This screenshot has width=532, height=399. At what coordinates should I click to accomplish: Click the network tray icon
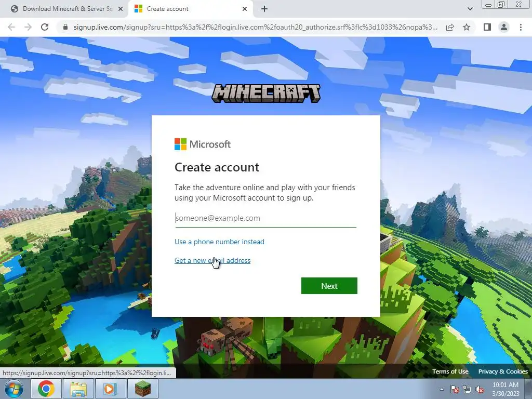(x=467, y=389)
